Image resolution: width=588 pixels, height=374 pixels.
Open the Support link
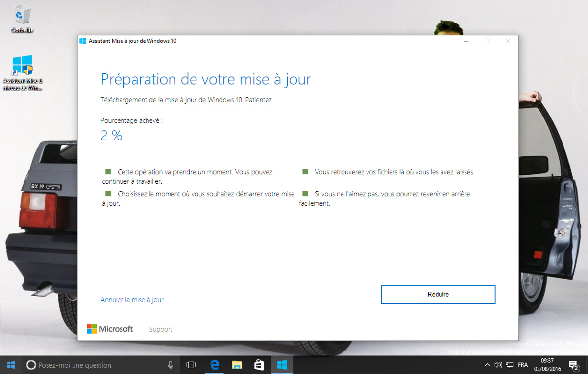pos(161,329)
